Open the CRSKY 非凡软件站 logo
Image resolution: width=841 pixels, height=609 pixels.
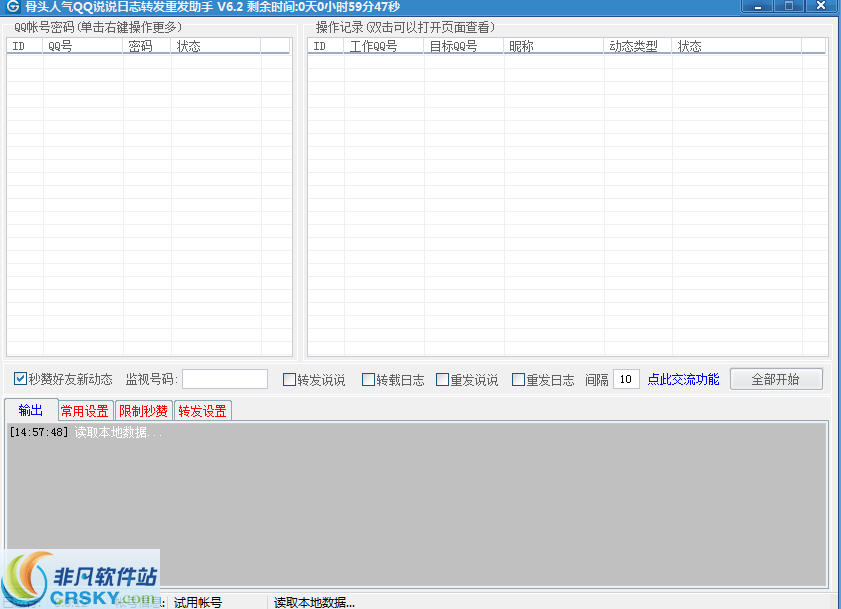point(79,577)
